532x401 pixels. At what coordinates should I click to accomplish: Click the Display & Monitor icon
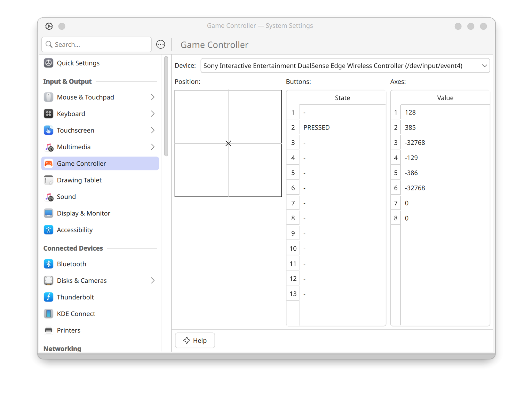(48, 213)
